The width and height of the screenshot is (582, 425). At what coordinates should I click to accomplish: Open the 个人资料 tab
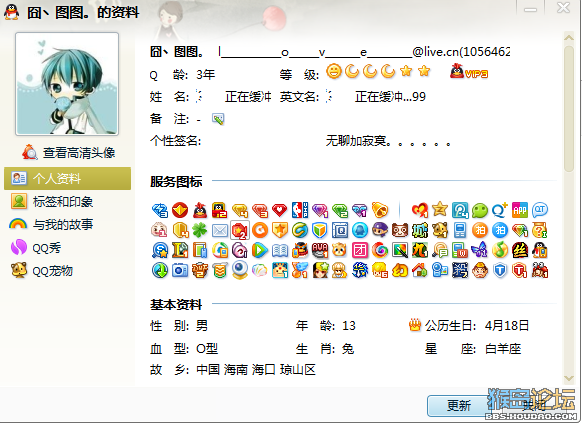coord(68,179)
